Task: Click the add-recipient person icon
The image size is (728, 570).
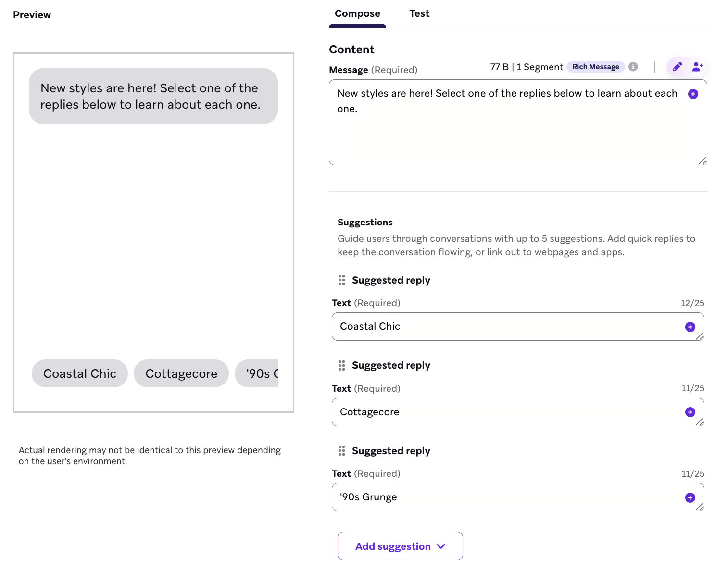Action: tap(697, 67)
